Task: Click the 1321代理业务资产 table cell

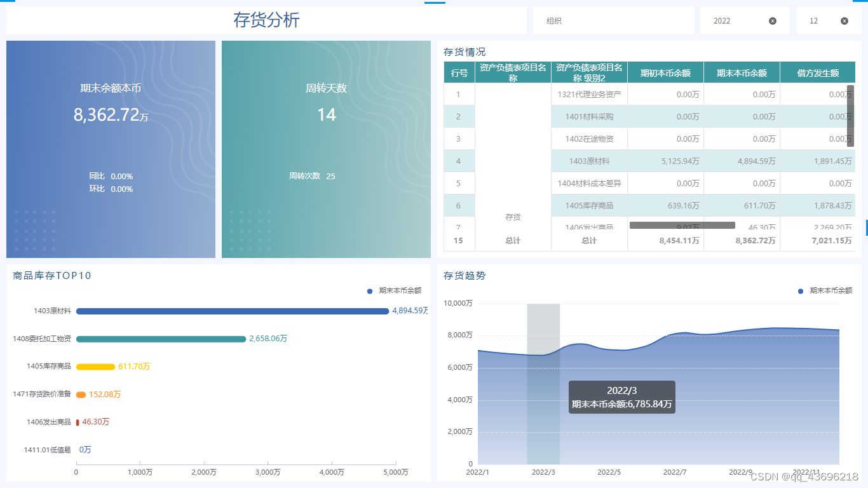Action: pyautogui.click(x=589, y=94)
